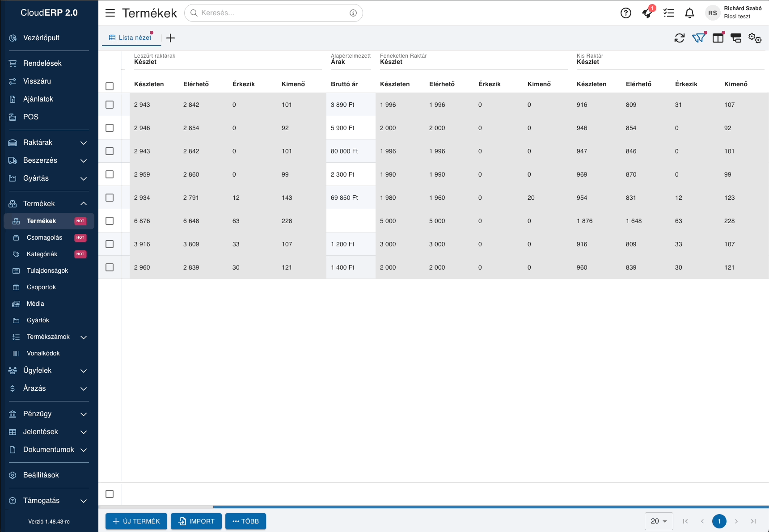This screenshot has width=769, height=532.
Task: Open the page size 20 dropdown
Action: (x=659, y=521)
